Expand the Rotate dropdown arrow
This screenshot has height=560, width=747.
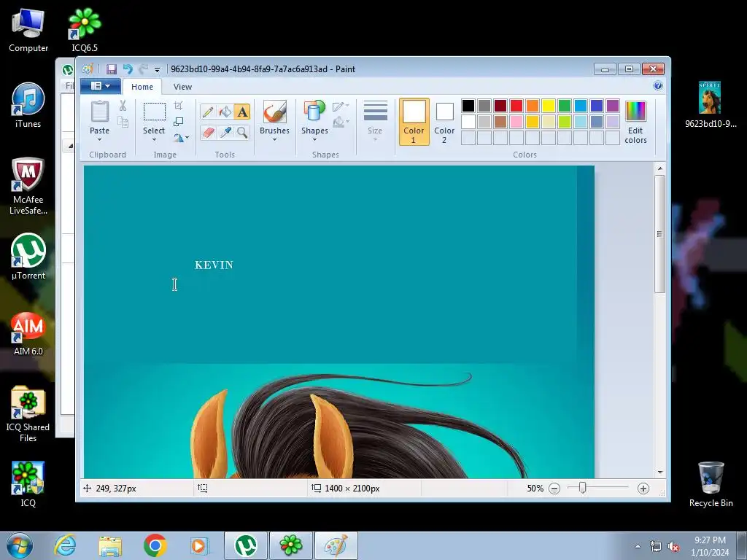(187, 138)
